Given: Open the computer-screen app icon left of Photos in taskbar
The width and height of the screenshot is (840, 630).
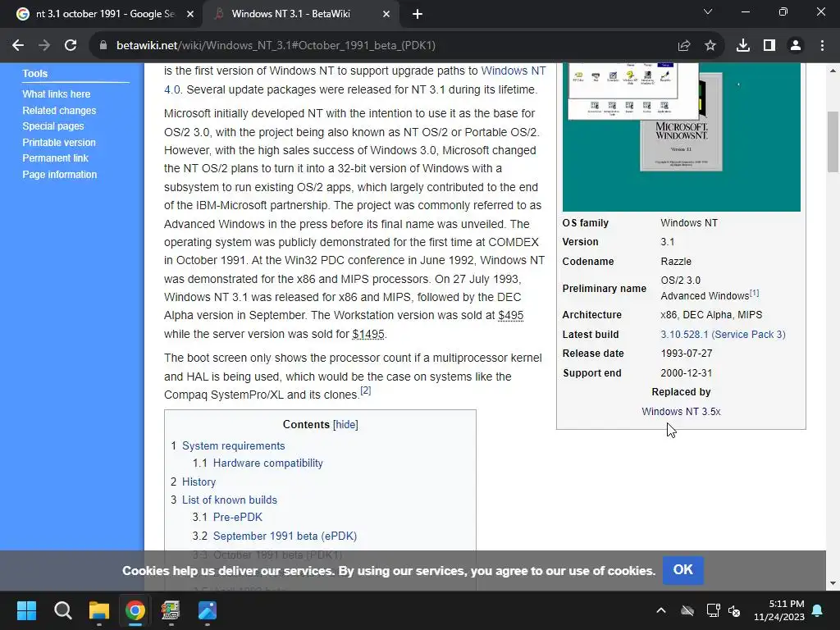Looking at the screenshot, I should (171, 610).
